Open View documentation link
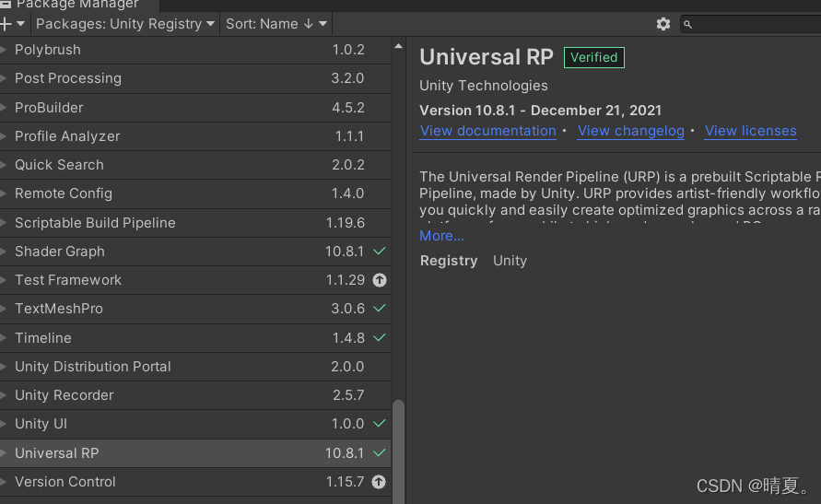Image resolution: width=821 pixels, height=504 pixels. pos(488,131)
